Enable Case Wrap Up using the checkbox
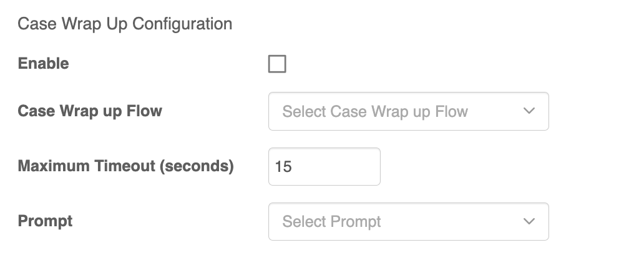644x260 pixels. click(277, 64)
